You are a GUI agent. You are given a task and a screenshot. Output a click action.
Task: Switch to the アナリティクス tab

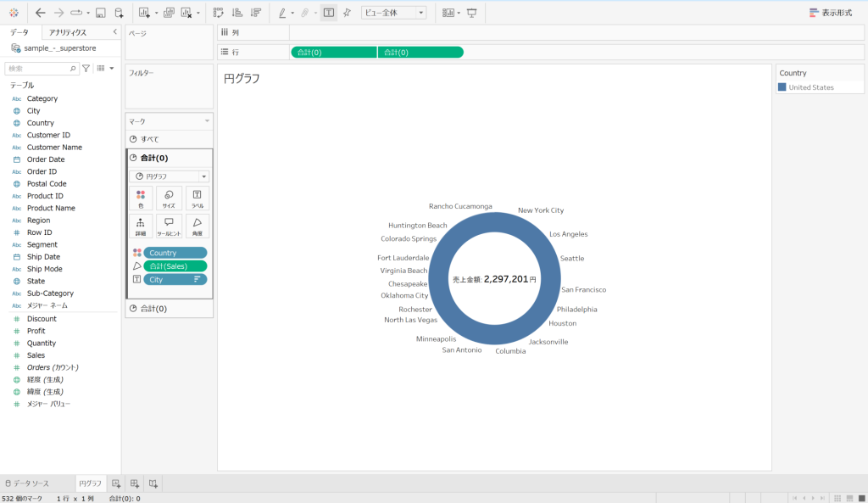pyautogui.click(x=68, y=32)
